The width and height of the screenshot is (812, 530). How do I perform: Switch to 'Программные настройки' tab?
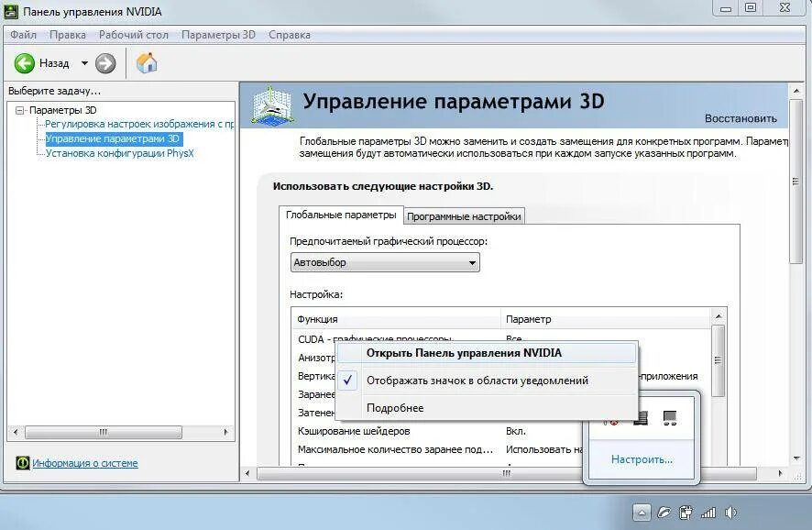tap(464, 216)
